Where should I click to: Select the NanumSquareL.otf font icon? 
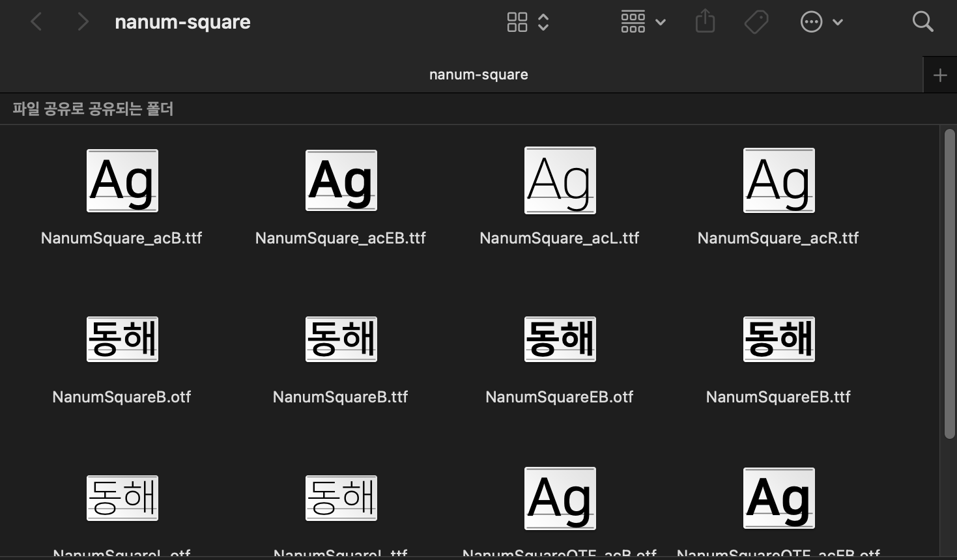(x=122, y=497)
